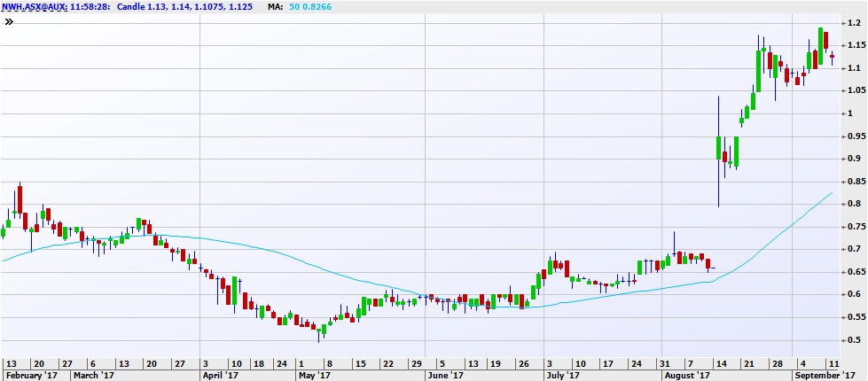Click the date tick labeled 11
The height and width of the screenshot is (381, 868).
click(832, 364)
